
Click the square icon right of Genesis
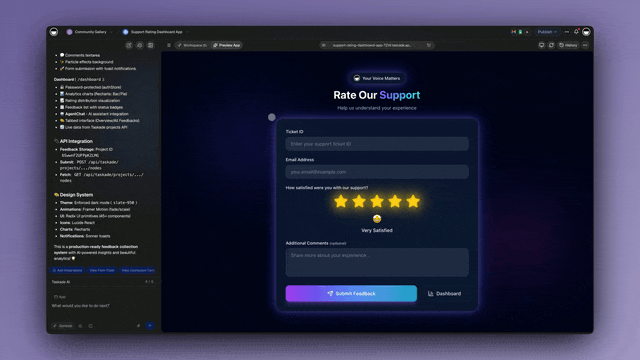point(91,326)
